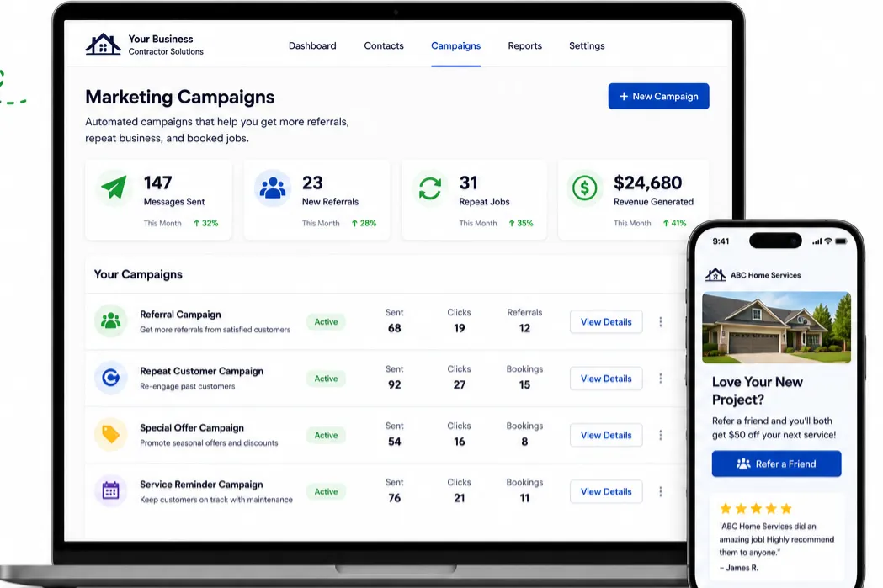Open more options for Referral Campaign row
This screenshot has height=588, width=883.
pyautogui.click(x=661, y=322)
